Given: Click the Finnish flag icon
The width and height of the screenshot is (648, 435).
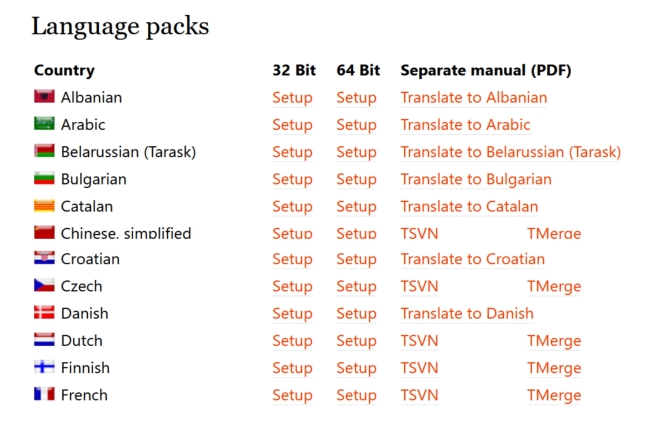Looking at the screenshot, I should pyautogui.click(x=44, y=366).
